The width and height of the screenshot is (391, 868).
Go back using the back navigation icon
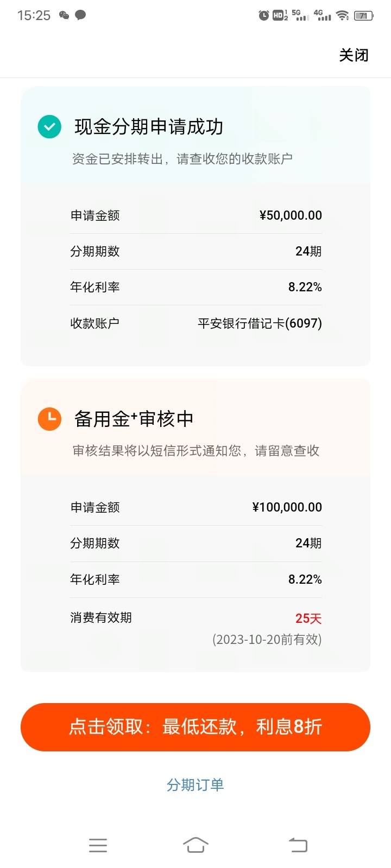click(x=298, y=845)
